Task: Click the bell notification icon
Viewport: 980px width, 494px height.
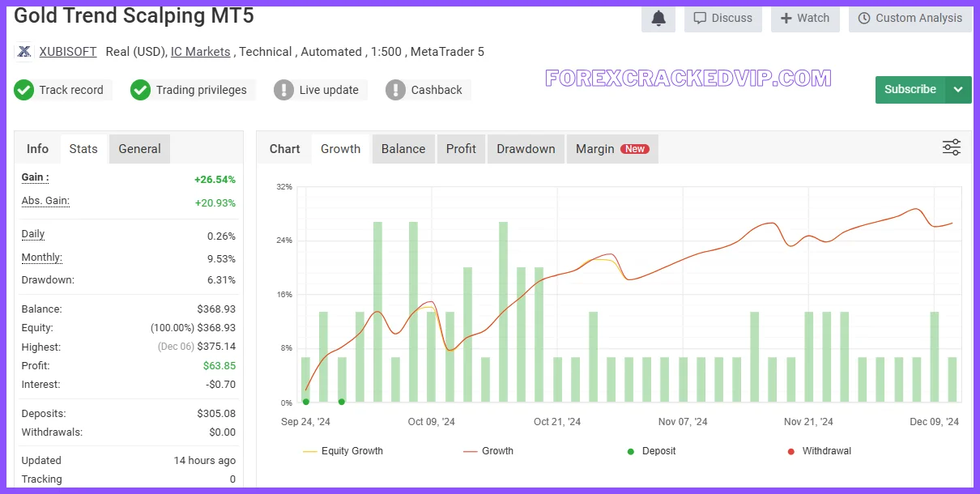Action: [658, 18]
